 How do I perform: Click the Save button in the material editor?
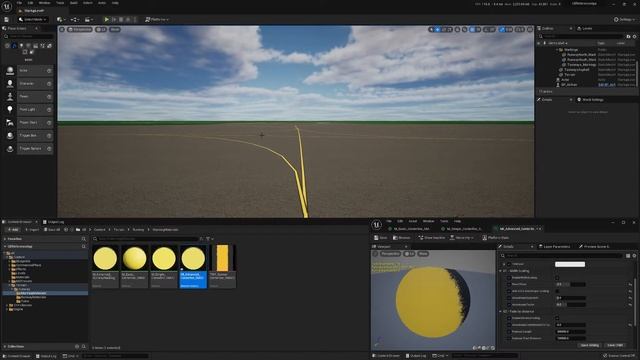(380, 238)
